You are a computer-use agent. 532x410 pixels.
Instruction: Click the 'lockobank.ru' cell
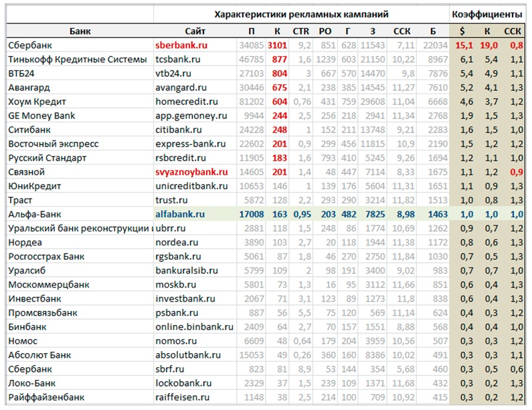195,383
